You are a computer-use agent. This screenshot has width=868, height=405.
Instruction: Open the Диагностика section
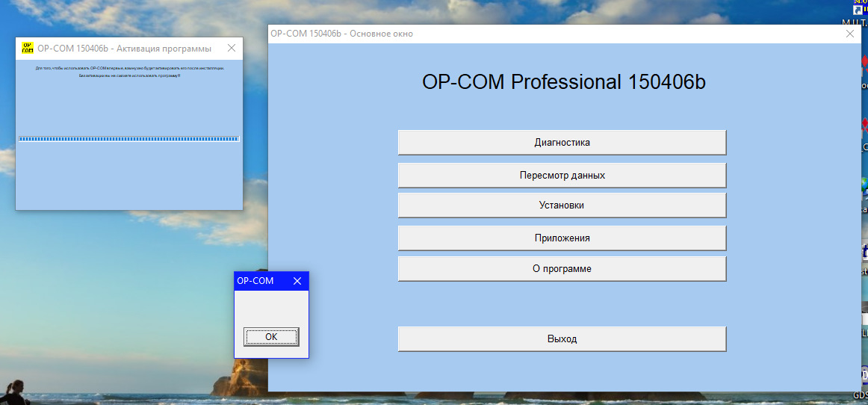[x=562, y=142]
